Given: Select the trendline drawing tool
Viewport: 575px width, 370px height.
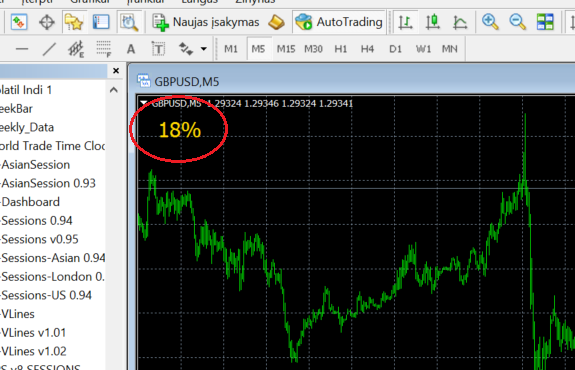Looking at the screenshot, I should (49, 49).
